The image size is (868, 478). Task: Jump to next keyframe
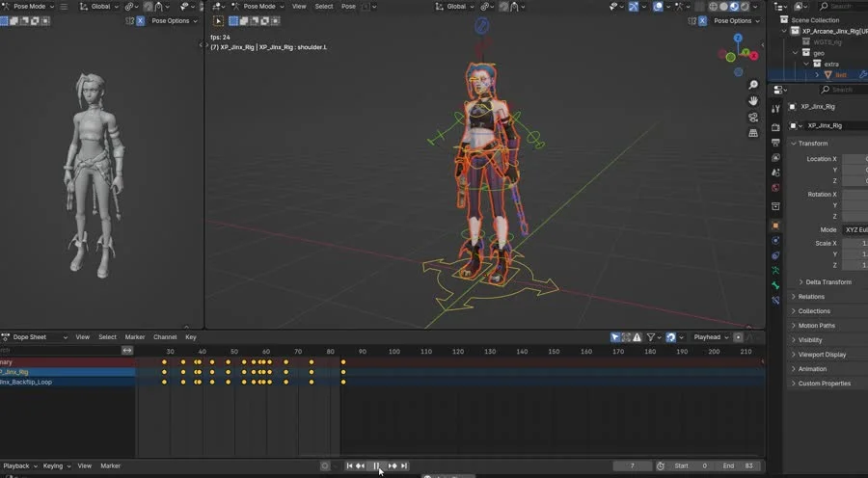pyautogui.click(x=393, y=465)
